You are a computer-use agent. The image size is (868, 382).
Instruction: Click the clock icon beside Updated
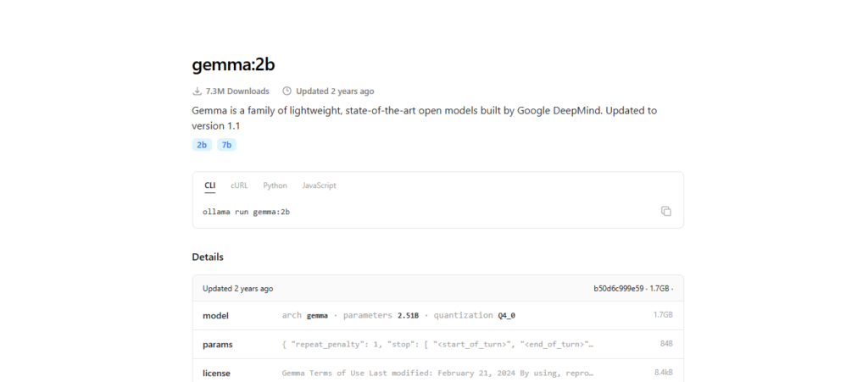[x=287, y=91]
